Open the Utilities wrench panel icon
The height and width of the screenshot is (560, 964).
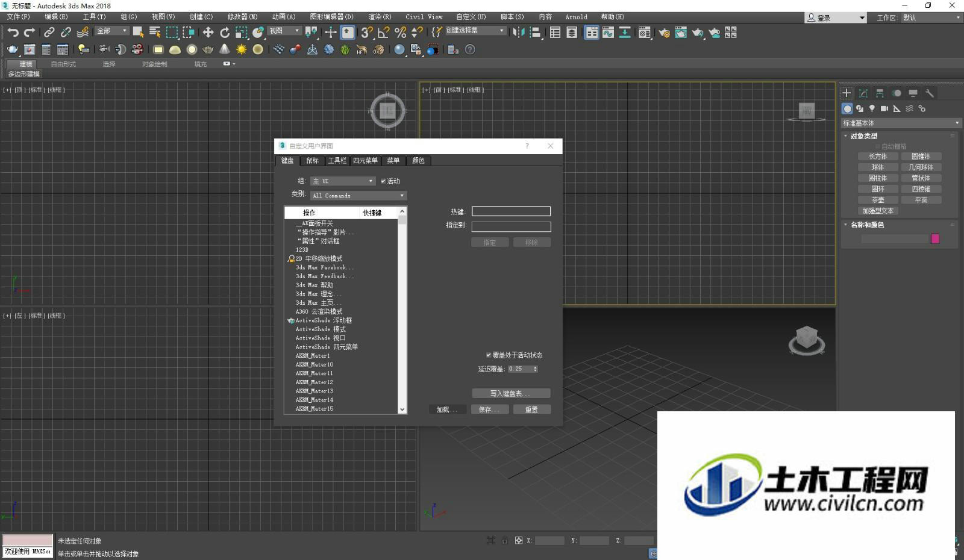pyautogui.click(x=930, y=93)
